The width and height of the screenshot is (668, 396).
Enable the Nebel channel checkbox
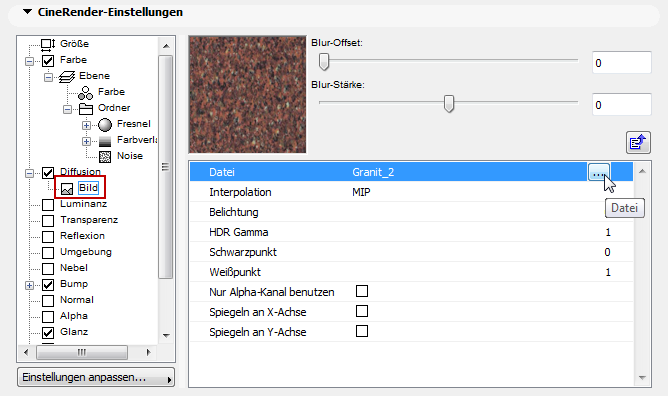pos(48,269)
